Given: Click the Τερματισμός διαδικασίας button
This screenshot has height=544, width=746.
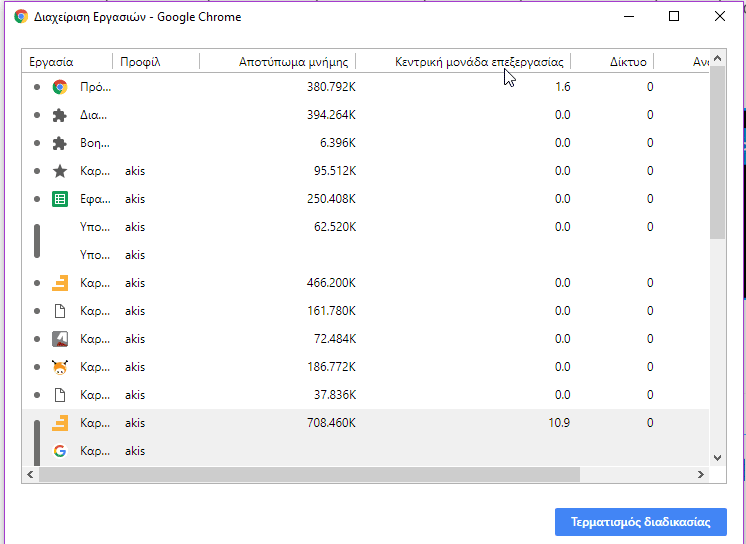Looking at the screenshot, I should (641, 522).
